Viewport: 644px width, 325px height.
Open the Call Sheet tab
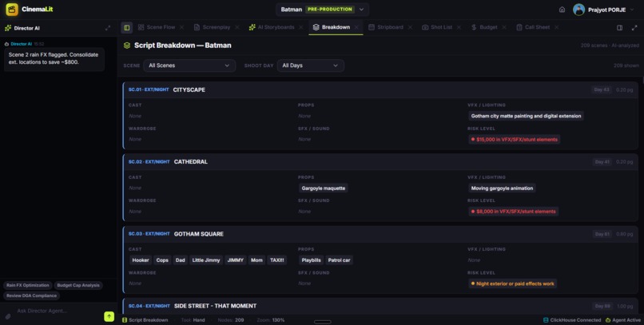(537, 27)
